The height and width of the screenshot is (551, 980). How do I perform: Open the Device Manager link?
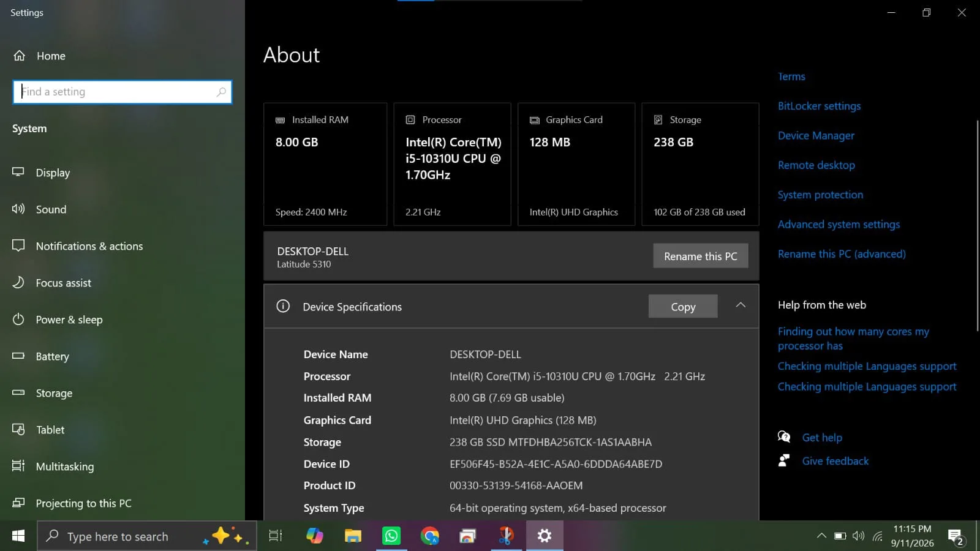pos(816,136)
